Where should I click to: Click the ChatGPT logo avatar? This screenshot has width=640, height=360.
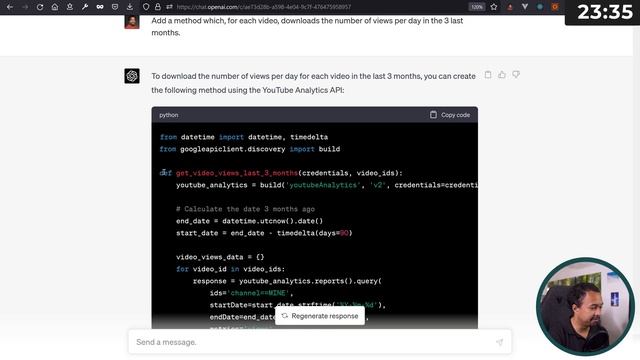pyautogui.click(x=132, y=76)
